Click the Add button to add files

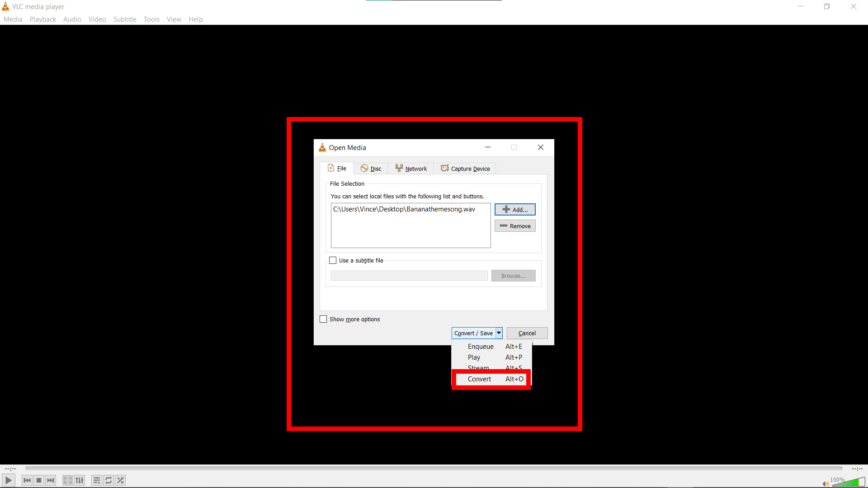coord(515,209)
